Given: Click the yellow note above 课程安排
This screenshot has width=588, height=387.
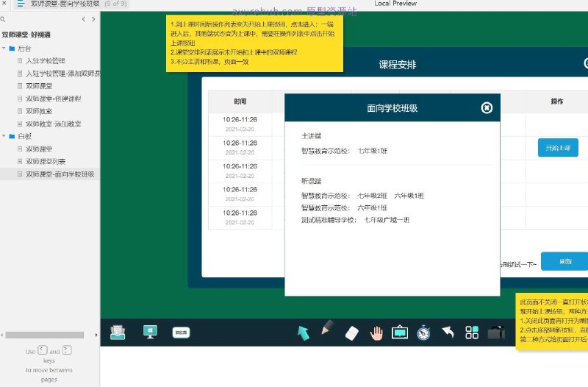Looking at the screenshot, I should click(254, 43).
